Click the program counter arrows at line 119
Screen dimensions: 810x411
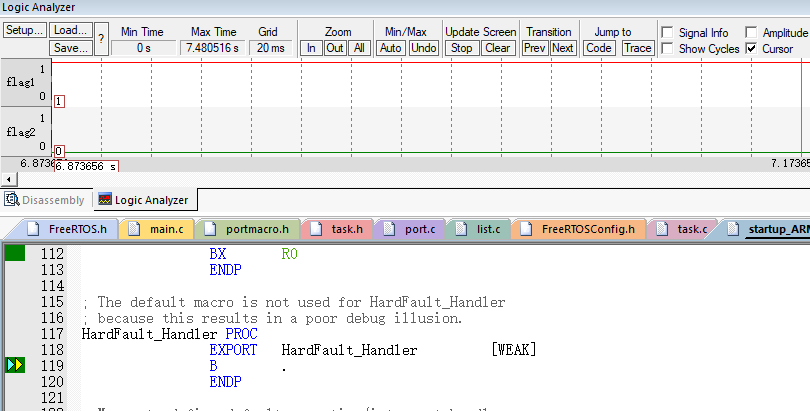tap(14, 365)
